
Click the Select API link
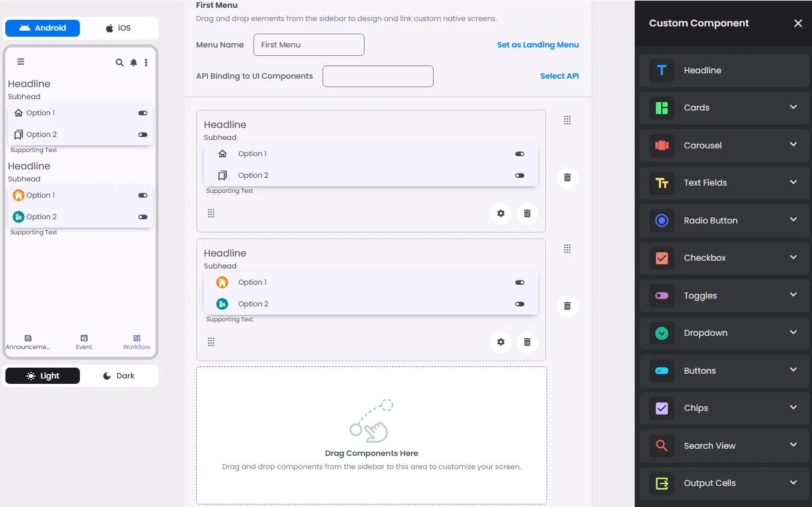tap(560, 76)
